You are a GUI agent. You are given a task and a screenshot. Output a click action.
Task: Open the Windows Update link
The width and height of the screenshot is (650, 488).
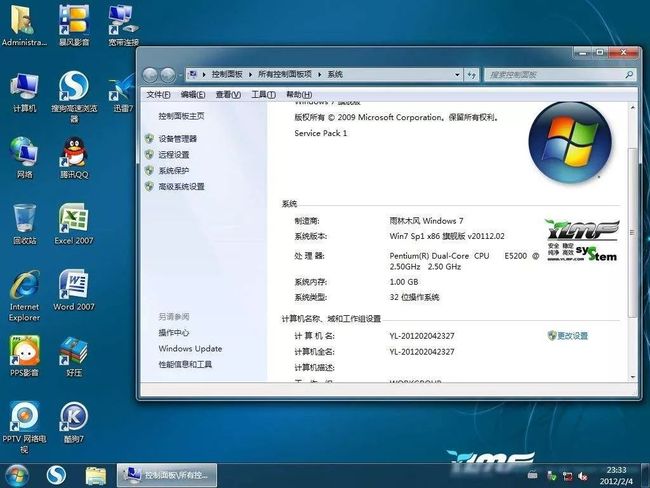click(x=190, y=349)
